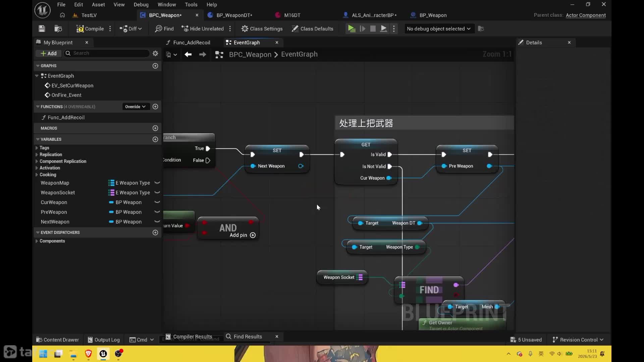Open the functions Override dropdown
The height and width of the screenshot is (362, 644).
[136, 107]
